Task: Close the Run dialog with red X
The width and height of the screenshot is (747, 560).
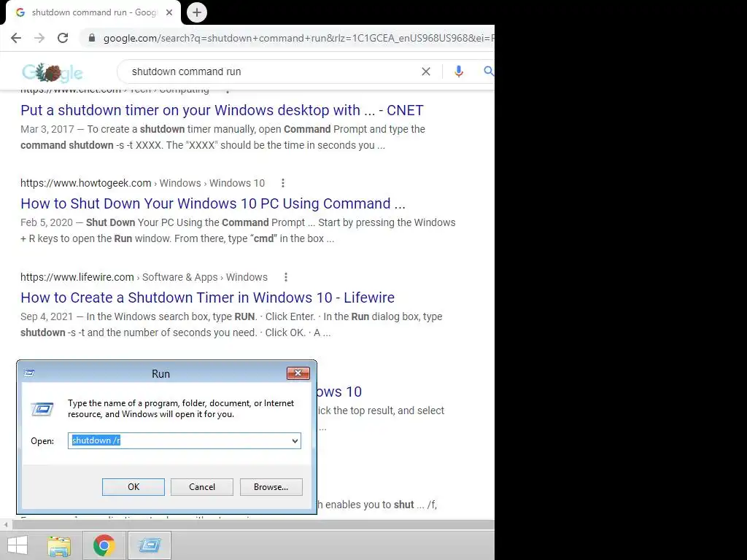Action: [298, 373]
